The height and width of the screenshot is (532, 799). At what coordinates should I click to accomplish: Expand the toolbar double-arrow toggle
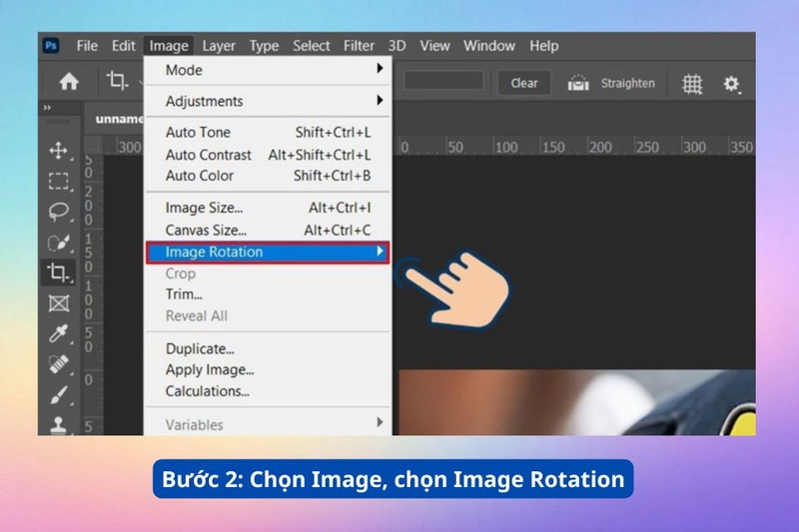pos(47,108)
